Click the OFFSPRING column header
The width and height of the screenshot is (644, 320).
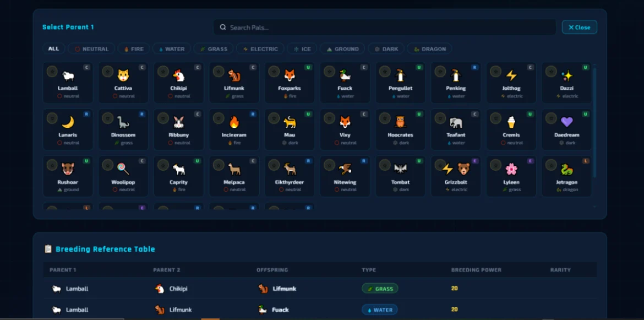pyautogui.click(x=272, y=270)
